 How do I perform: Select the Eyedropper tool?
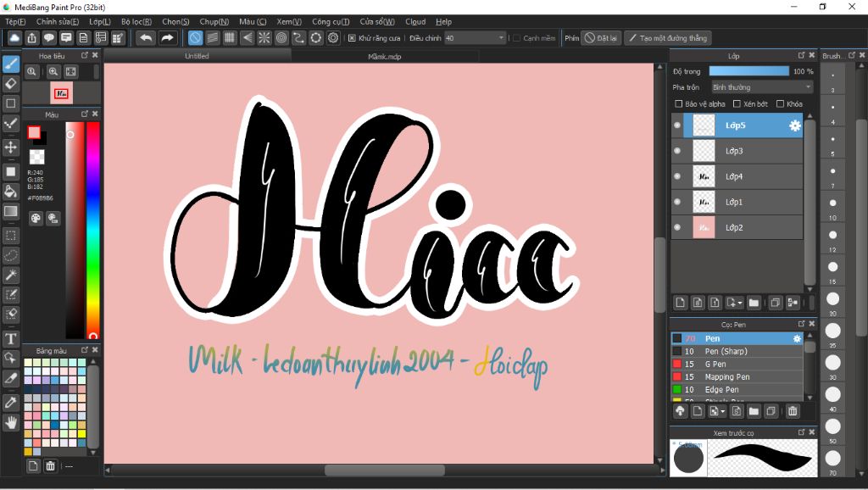tap(11, 403)
